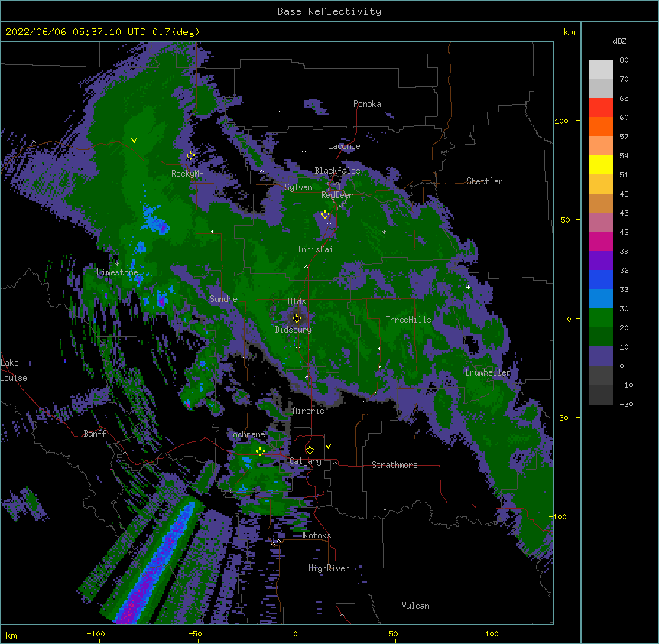Image resolution: width=659 pixels, height=644 pixels.
Task: Pick the dark orange 57-60 dBZ swatch
Action: click(601, 126)
